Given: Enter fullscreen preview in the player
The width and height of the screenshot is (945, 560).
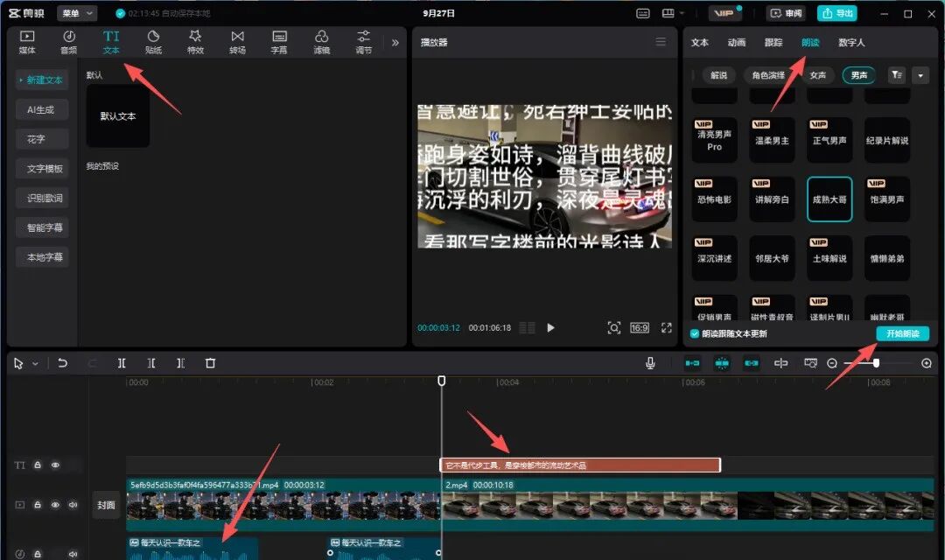Looking at the screenshot, I should [666, 327].
